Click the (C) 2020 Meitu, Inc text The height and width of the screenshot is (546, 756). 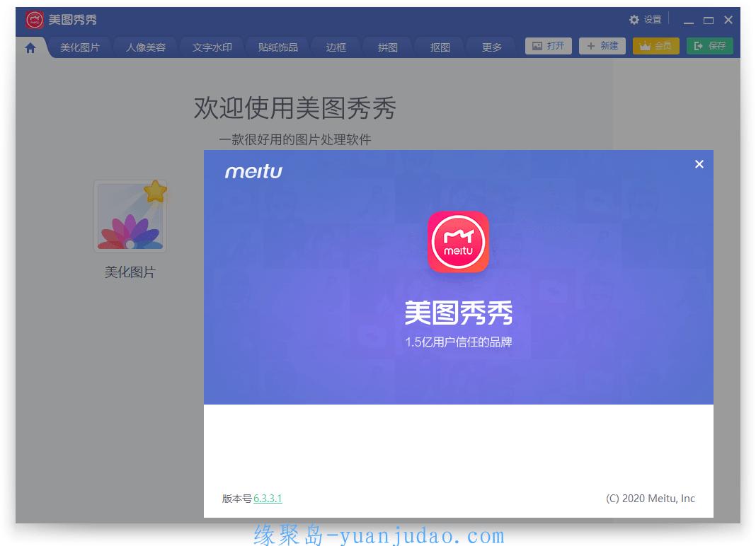point(651,499)
